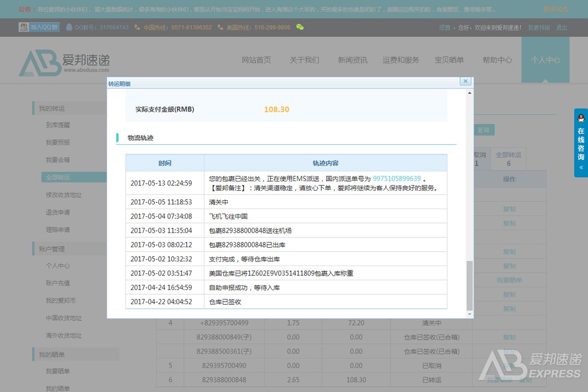Open 账户充值 in the sidebar
Screen dimensions: 588x392
click(x=57, y=283)
